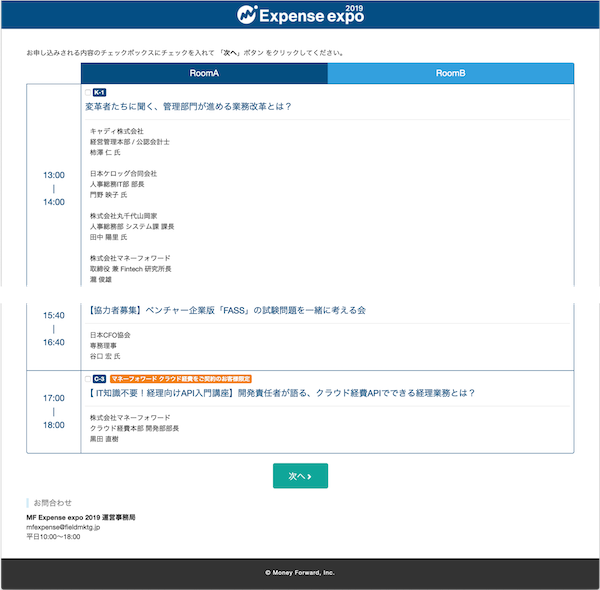Click the 人事総務IT部 部長 title text

[117, 184]
